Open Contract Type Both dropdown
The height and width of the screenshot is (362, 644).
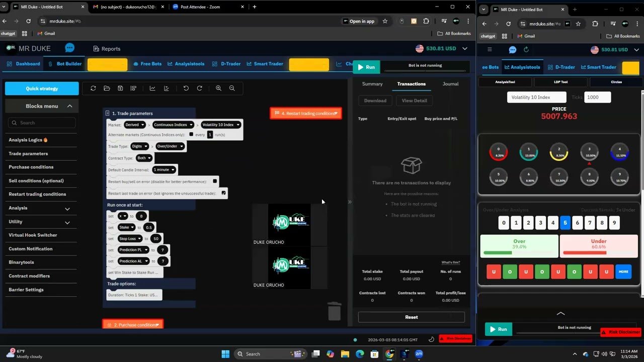coord(143,158)
